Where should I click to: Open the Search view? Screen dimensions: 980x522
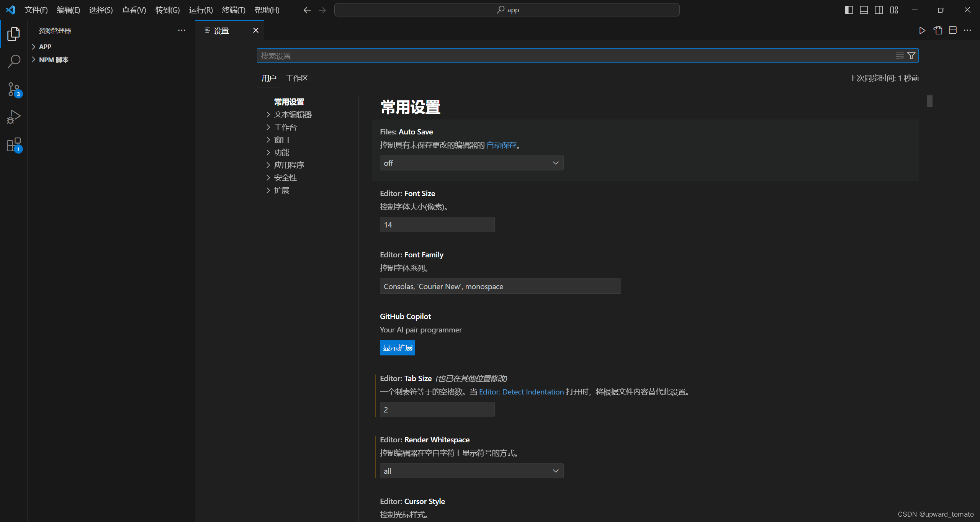pos(14,61)
